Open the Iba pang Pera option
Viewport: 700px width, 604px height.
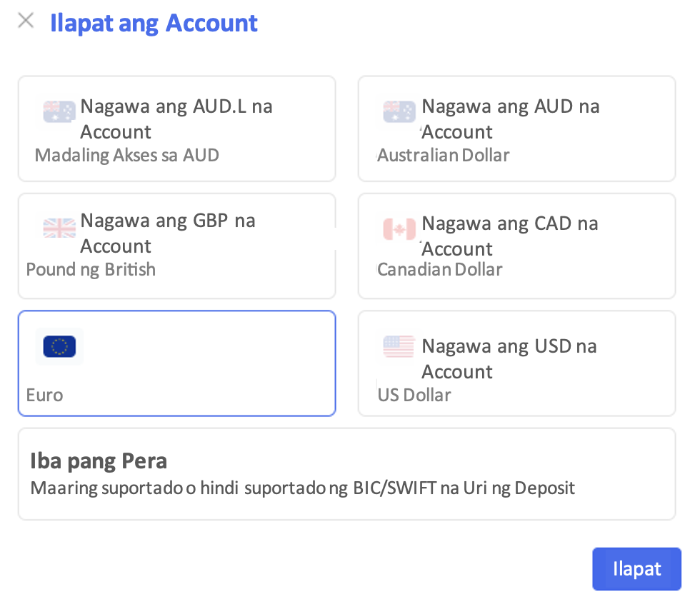(346, 474)
